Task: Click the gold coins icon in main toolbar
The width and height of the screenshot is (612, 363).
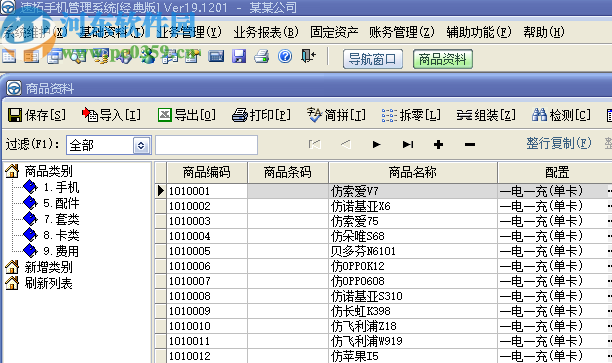Action: coord(101,57)
